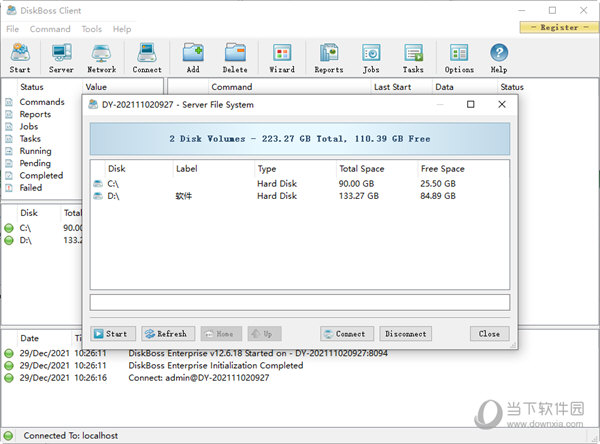This screenshot has height=444, width=600.
Task: Click the Failed row's red icon
Action: pyautogui.click(x=9, y=188)
